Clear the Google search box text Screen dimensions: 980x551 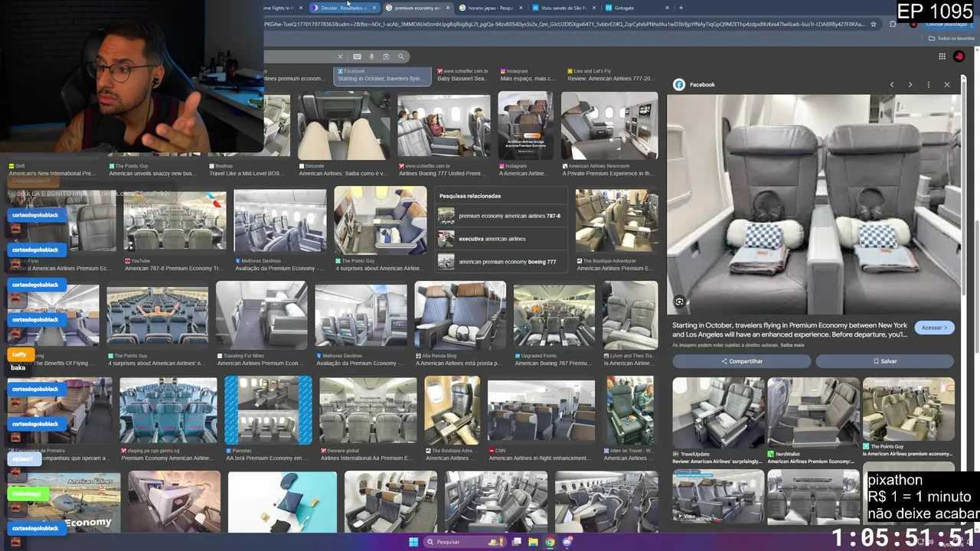340,57
